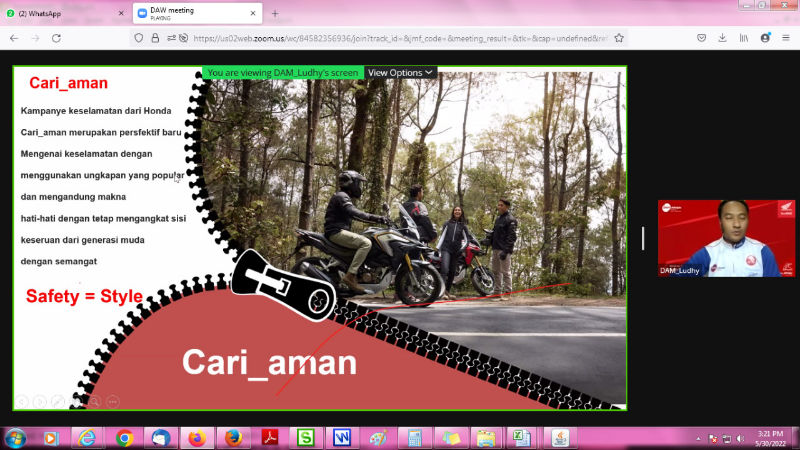This screenshot has height=450, width=800.
Task: Open the network status tray icon
Action: click(x=727, y=439)
